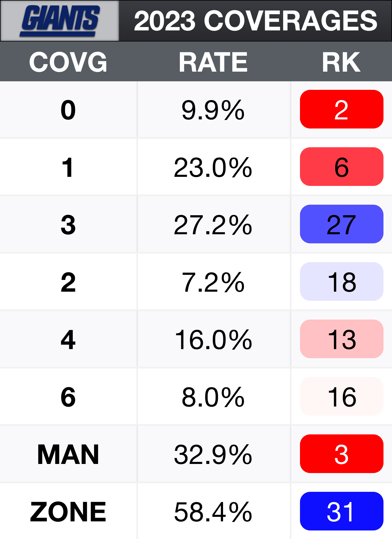Click the pale rank 16 badge
This screenshot has width=392, height=539.
(x=341, y=397)
